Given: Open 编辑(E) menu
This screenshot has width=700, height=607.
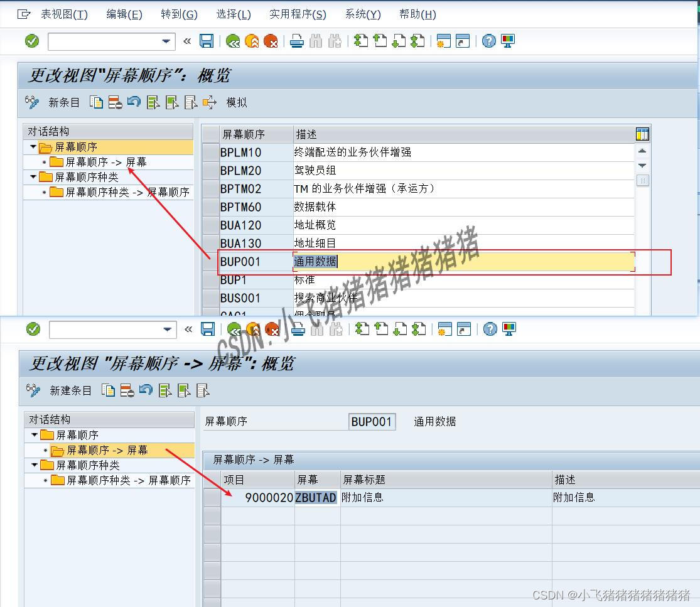Looking at the screenshot, I should point(124,14).
